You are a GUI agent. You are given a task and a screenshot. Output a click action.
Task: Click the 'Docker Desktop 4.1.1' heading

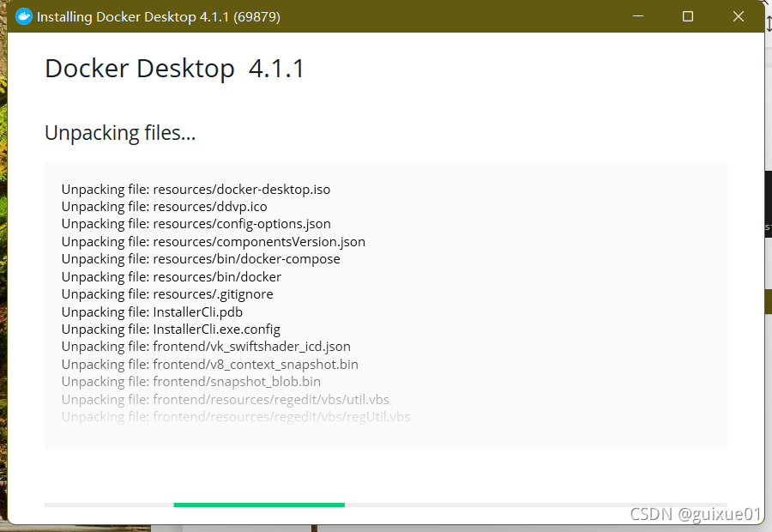[x=175, y=69]
